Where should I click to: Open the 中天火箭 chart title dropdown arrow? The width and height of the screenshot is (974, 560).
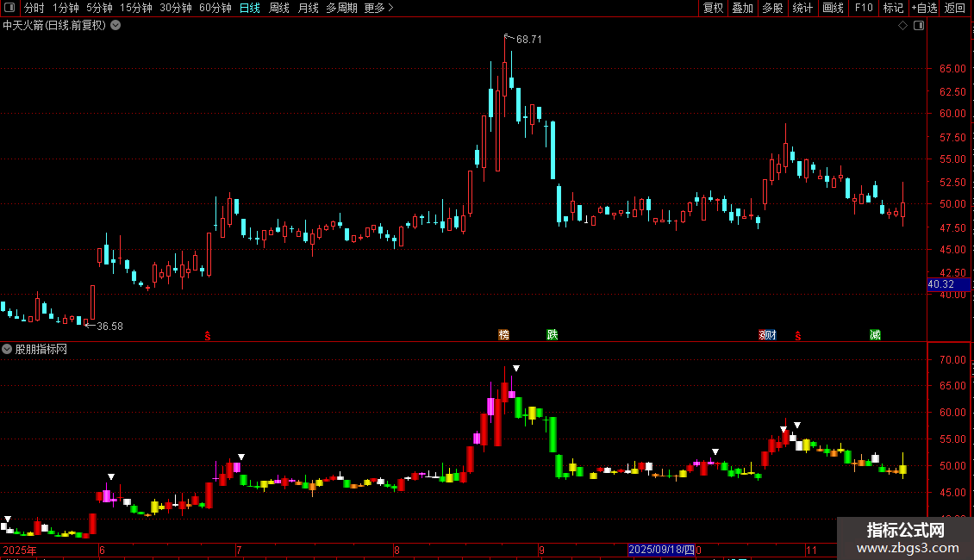point(116,26)
